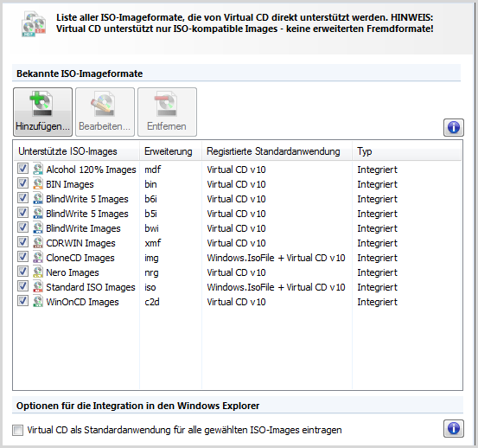Click Virtual CD v10 in the nrg row
The width and height of the screenshot is (478, 448).
pyautogui.click(x=236, y=272)
